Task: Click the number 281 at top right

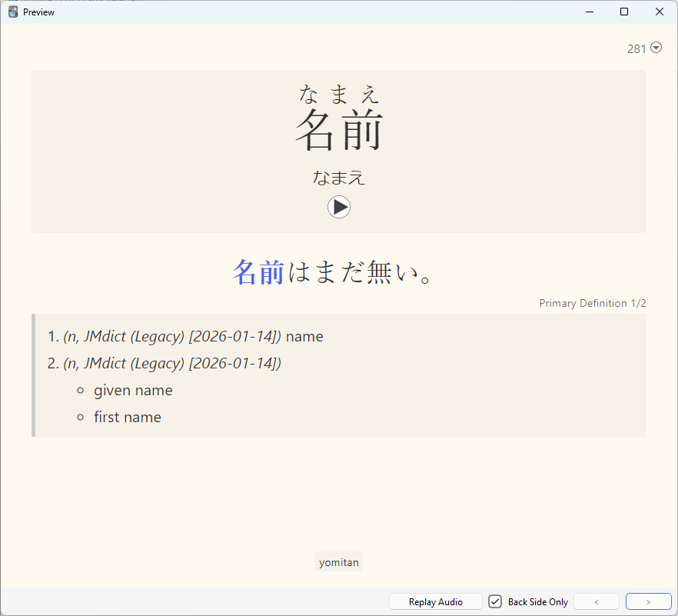Action: [x=636, y=48]
